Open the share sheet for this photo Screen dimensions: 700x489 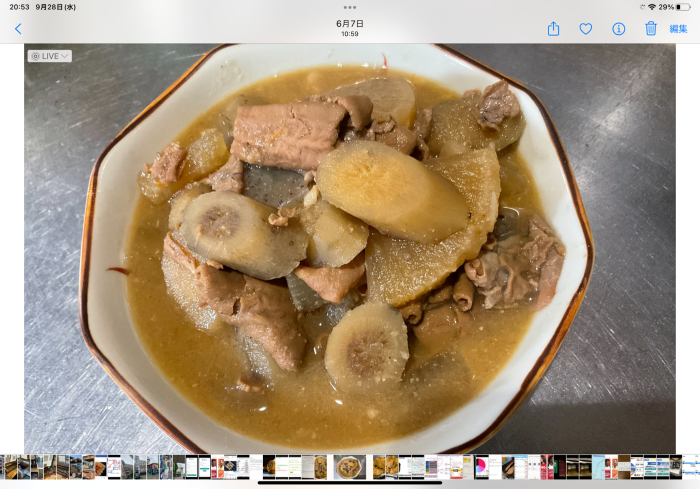pos(553,29)
